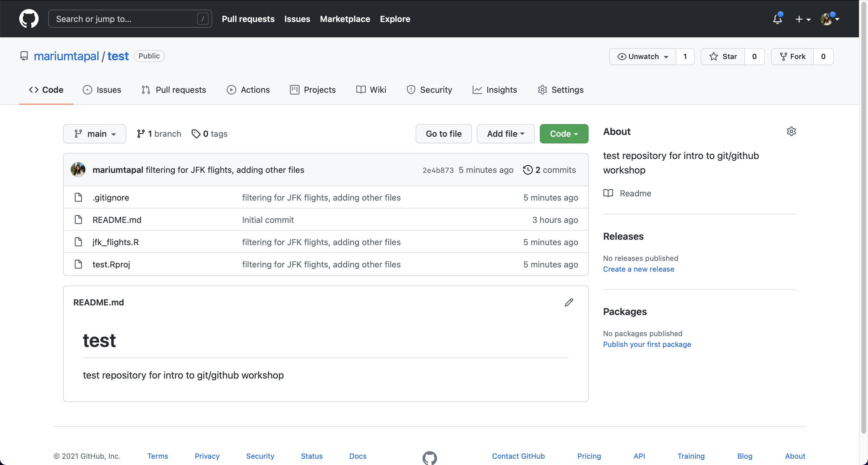Open Contact GitHub footer link
Viewport: 868px width, 465px height.
coord(518,456)
